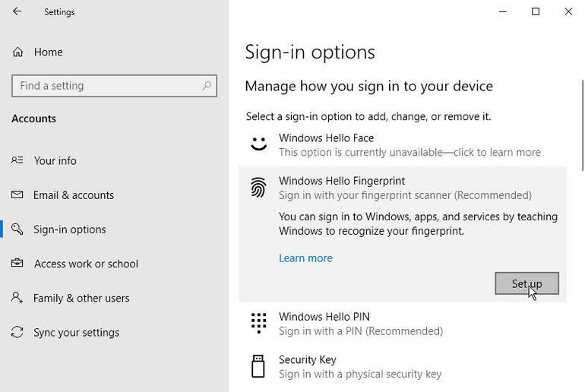
Task: Click the Find a setting search box
Action: pos(106,86)
